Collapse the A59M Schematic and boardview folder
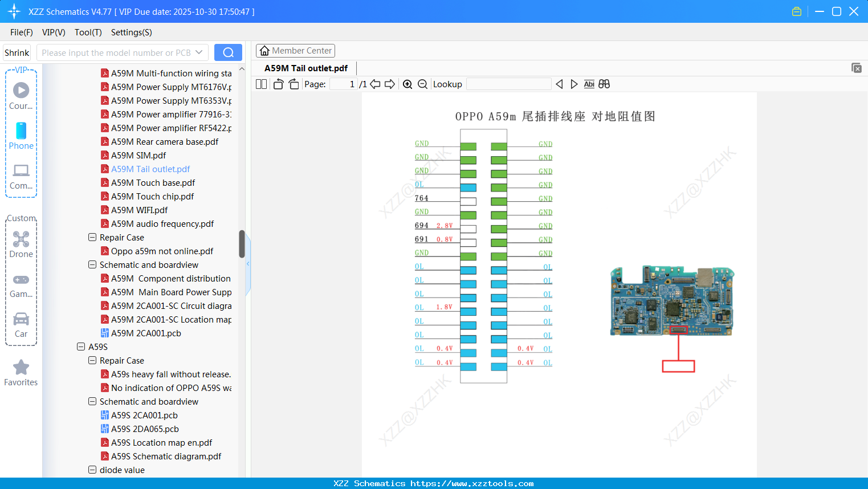 tap(92, 265)
